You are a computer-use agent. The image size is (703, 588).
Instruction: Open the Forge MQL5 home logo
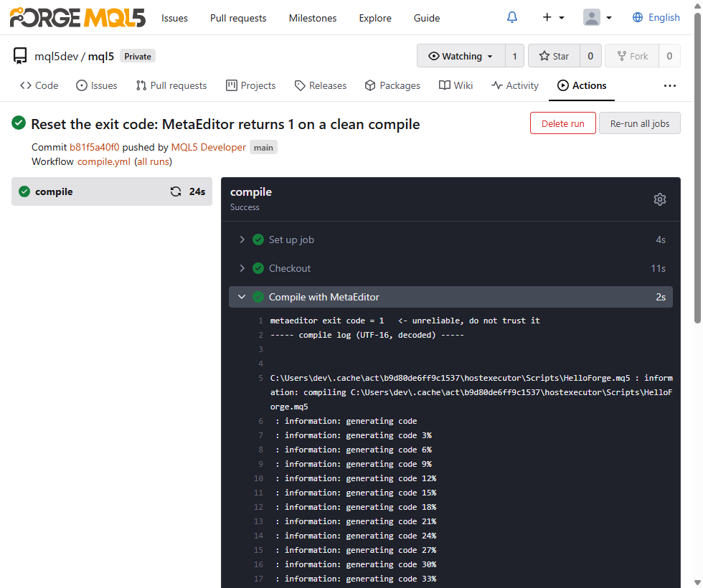pos(77,17)
